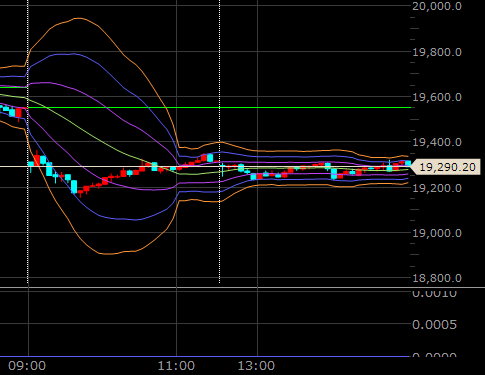The height and width of the screenshot is (375, 485).
Task: Click the 18,800.0 price axis label
Action: [437, 278]
